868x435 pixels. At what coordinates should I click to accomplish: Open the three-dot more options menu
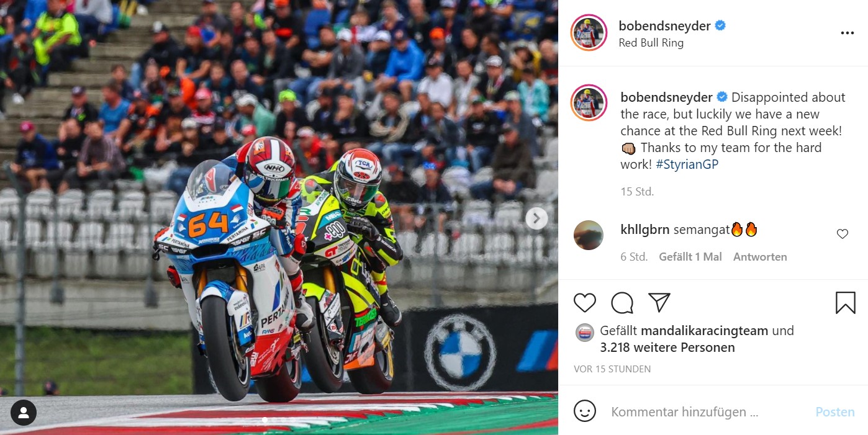pyautogui.click(x=847, y=34)
